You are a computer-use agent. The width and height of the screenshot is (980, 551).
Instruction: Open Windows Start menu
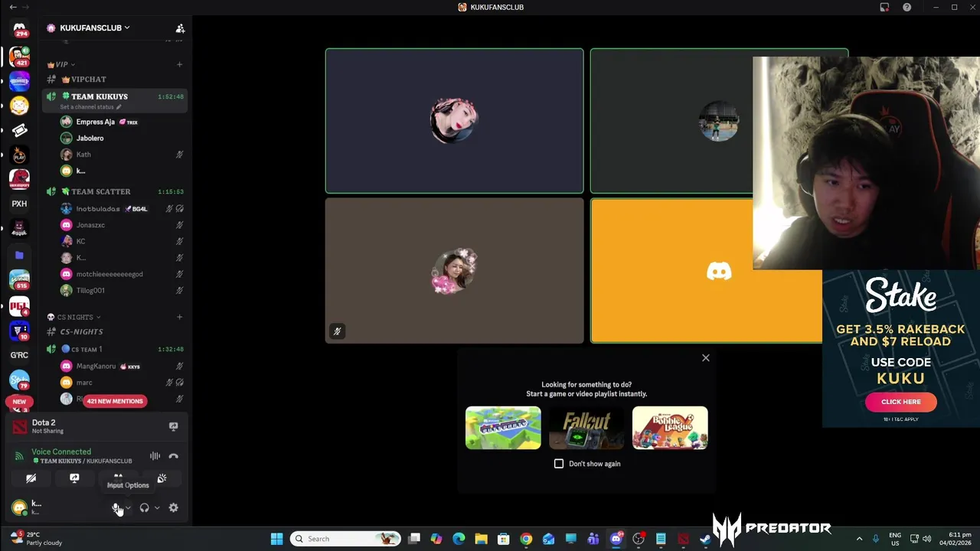pos(276,539)
